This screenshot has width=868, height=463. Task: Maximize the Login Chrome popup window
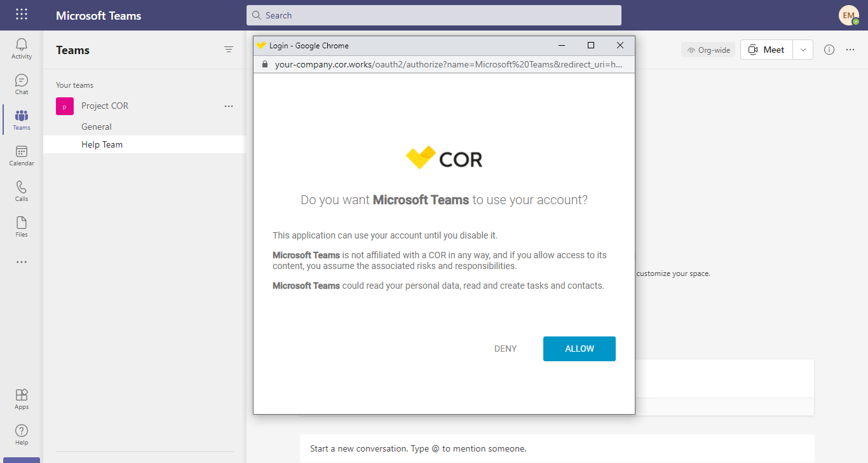point(591,45)
